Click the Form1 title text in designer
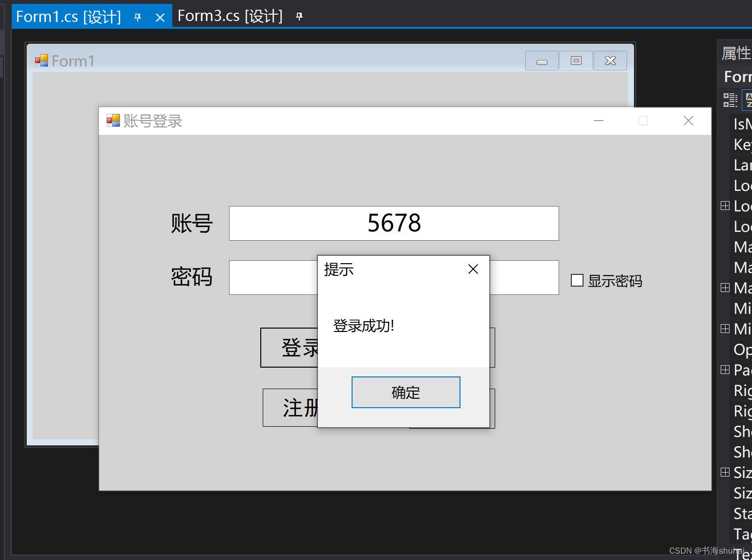752x560 pixels. 73,61
